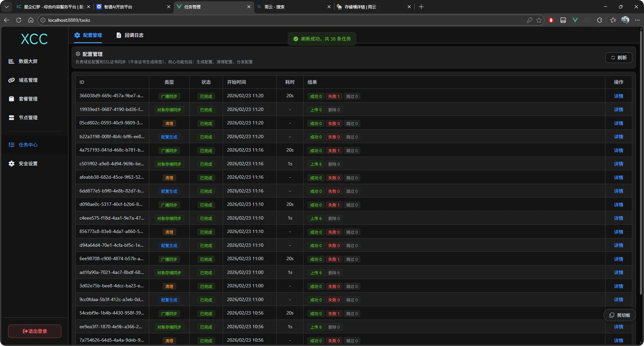Click the package management (套餐管理) sidebar icon

pyautogui.click(x=11, y=99)
